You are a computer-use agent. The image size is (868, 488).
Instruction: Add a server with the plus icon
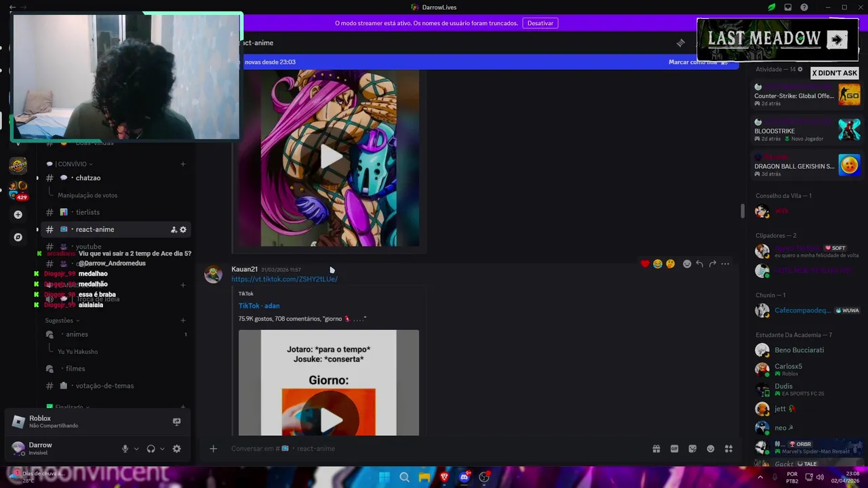(18, 215)
